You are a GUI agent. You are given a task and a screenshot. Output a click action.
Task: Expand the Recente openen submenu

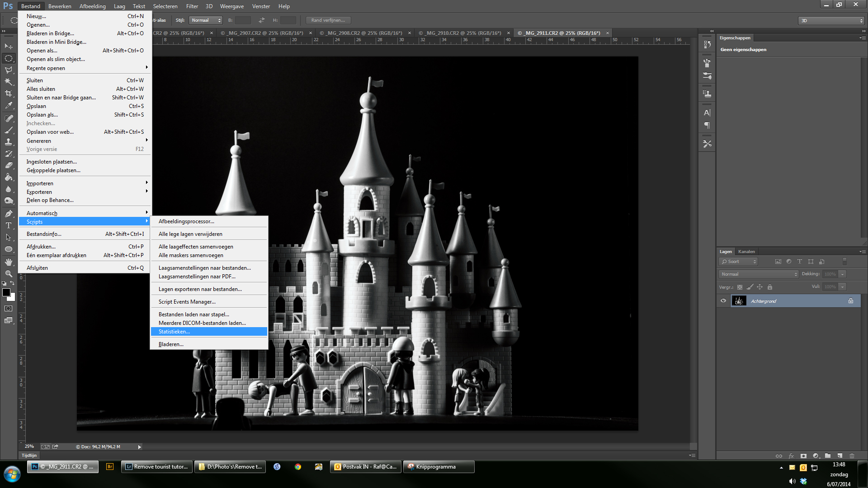[85, 68]
